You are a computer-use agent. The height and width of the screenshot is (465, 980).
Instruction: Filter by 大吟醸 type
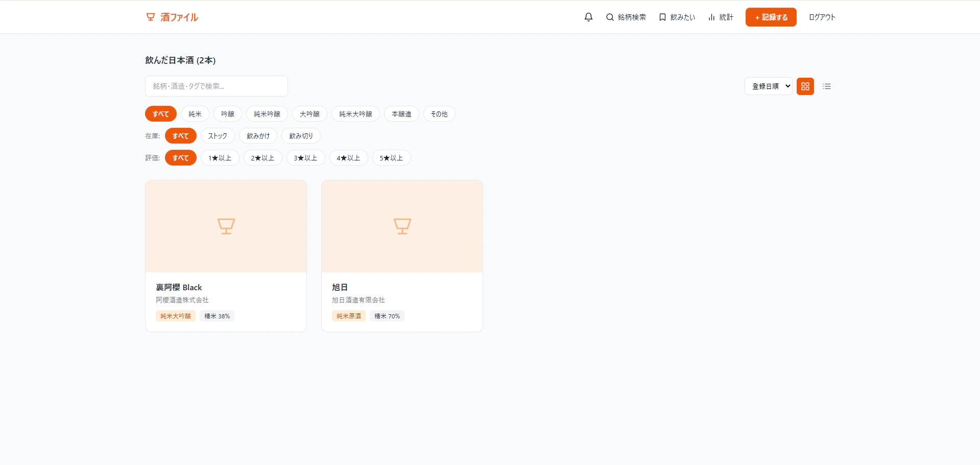[x=309, y=113]
